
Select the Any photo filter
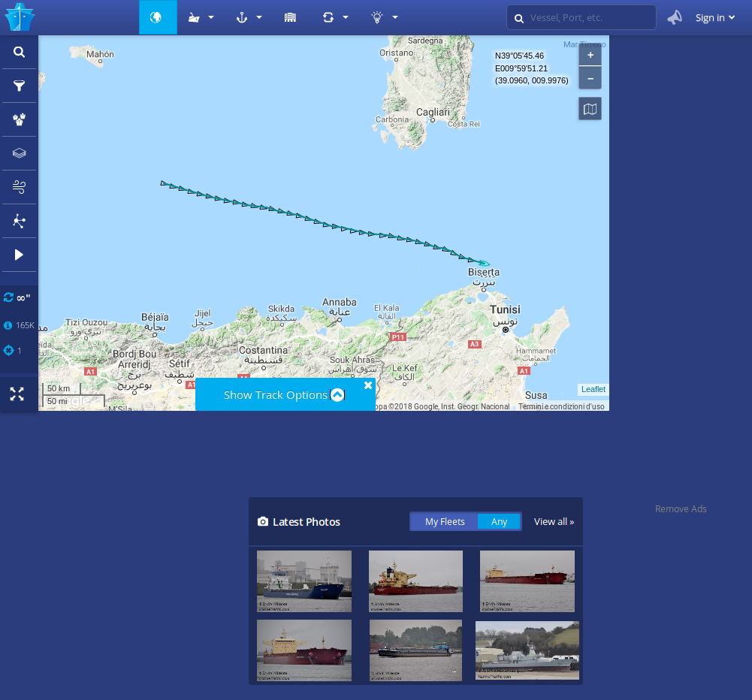(499, 521)
